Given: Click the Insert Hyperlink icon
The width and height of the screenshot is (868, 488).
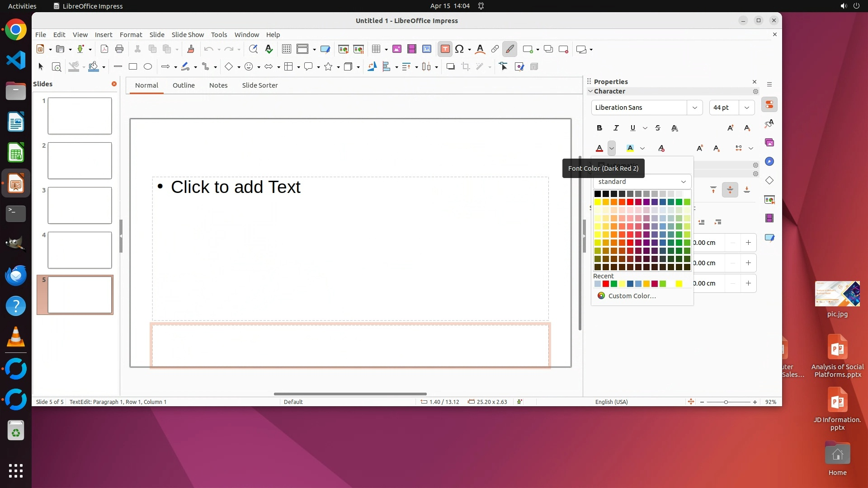Looking at the screenshot, I should tap(495, 49).
